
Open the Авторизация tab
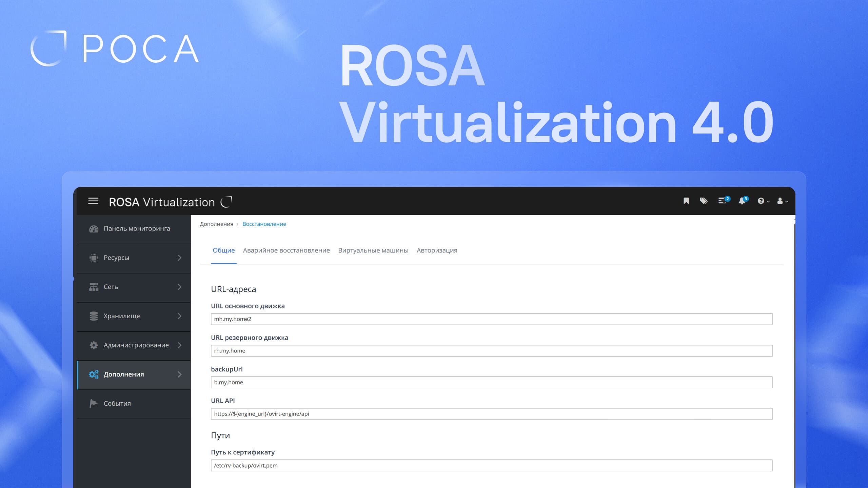click(437, 250)
